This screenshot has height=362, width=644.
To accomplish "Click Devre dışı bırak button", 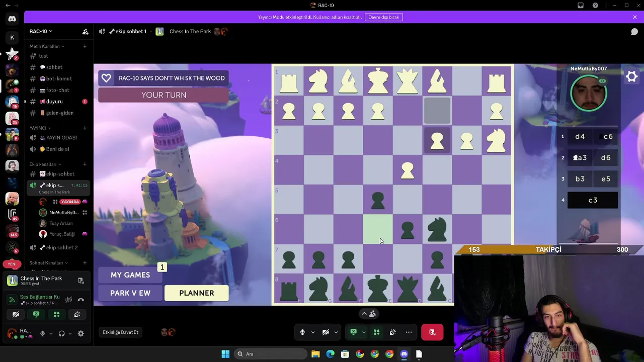I will (x=384, y=17).
